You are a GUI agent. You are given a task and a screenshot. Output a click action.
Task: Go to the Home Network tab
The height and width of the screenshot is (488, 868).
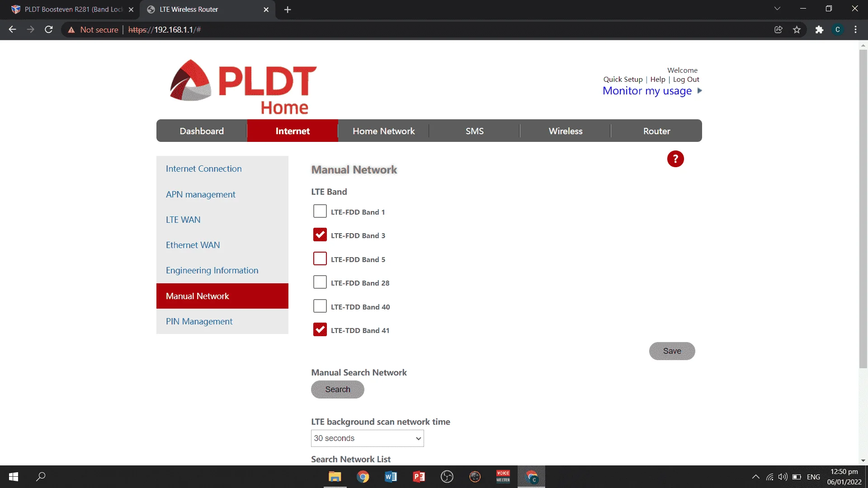pos(383,131)
